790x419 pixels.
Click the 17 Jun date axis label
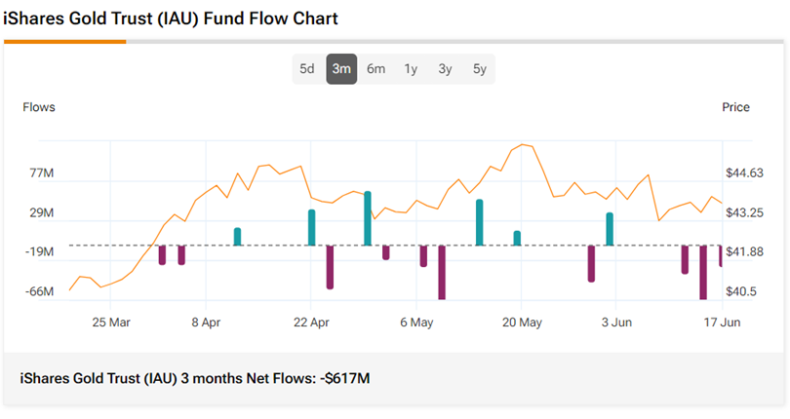(720, 322)
